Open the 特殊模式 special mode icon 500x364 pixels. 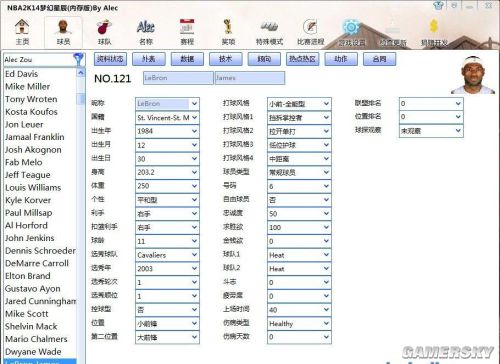pos(269,32)
